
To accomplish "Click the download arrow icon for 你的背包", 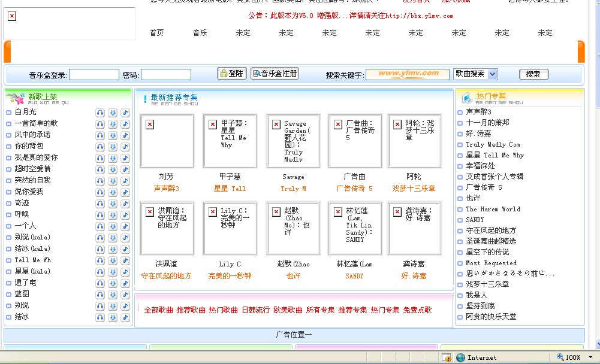I will click(113, 147).
